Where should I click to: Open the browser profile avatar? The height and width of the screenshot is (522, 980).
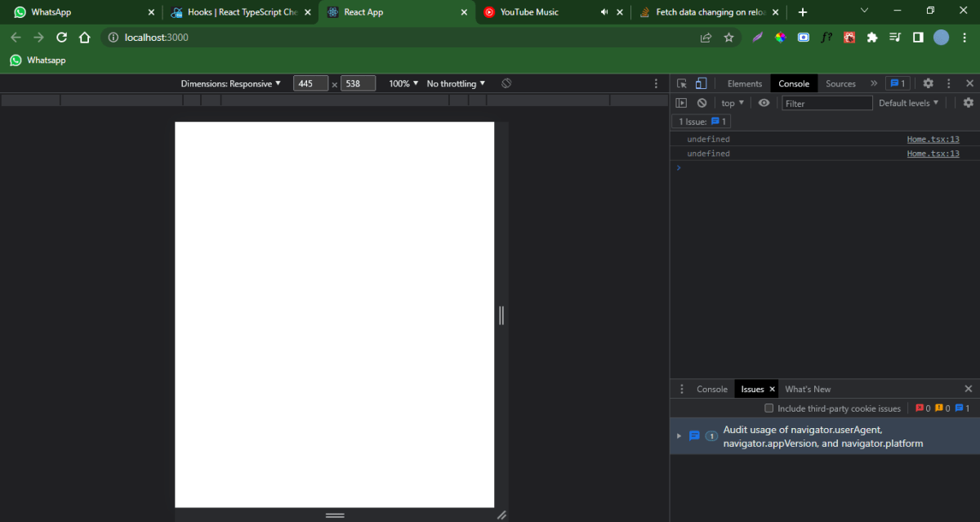[x=941, y=37]
